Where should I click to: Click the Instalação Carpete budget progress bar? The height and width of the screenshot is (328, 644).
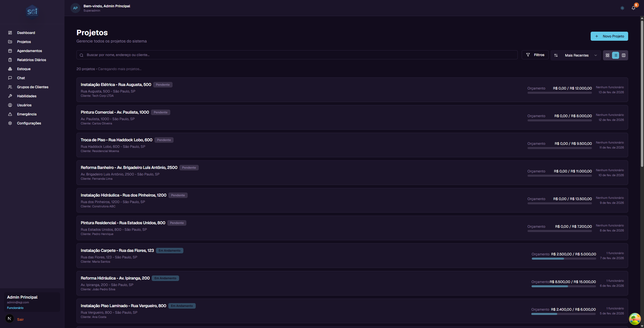pyautogui.click(x=563, y=259)
